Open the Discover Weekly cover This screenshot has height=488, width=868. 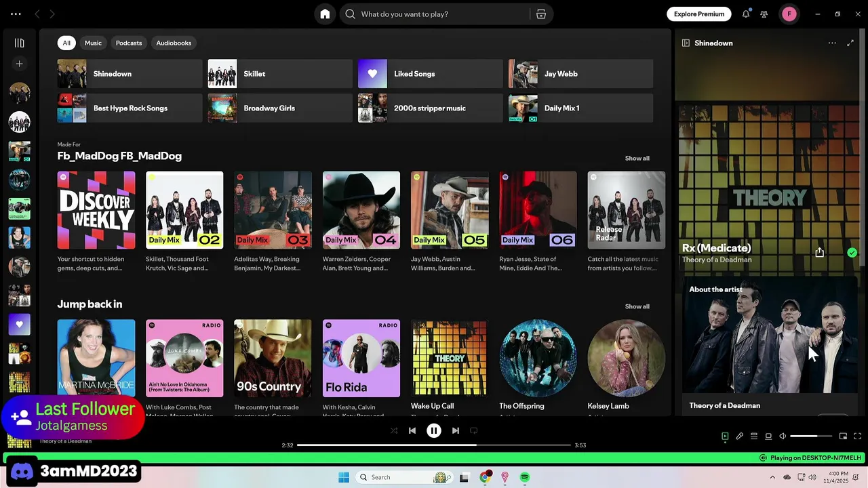[96, 210]
